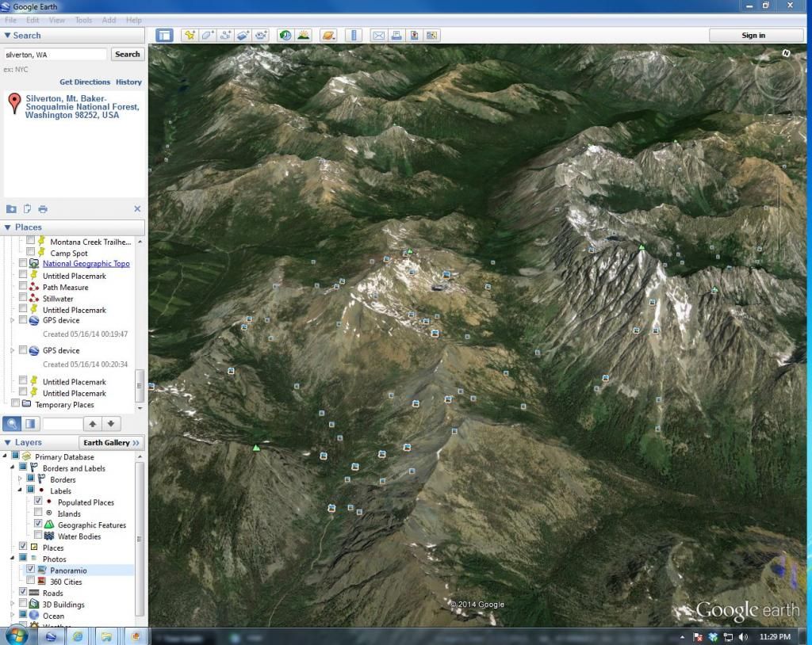Turn on the Water Bodies layer

(38, 536)
